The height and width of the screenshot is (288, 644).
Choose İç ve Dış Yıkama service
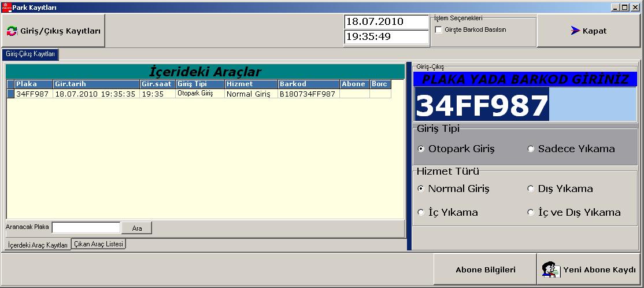(x=531, y=212)
